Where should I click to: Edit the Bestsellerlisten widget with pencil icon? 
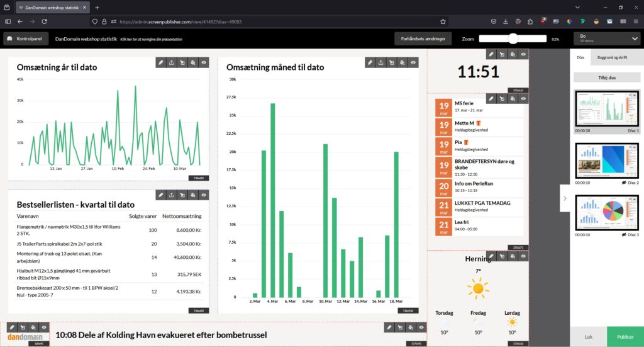(x=161, y=195)
